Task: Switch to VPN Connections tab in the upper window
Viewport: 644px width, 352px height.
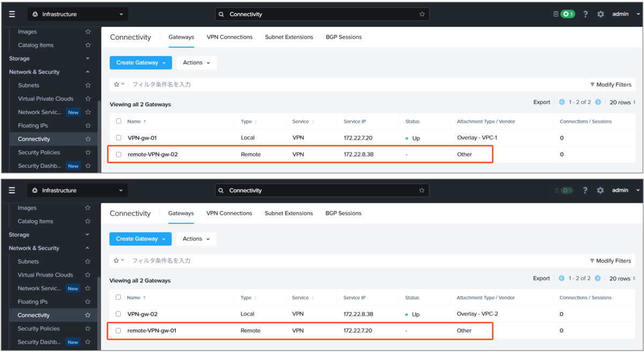Action: [x=230, y=37]
